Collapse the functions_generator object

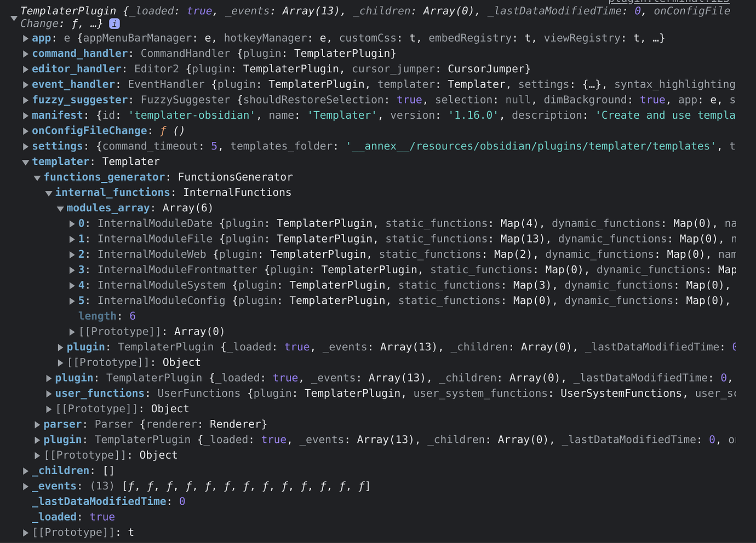(37, 177)
